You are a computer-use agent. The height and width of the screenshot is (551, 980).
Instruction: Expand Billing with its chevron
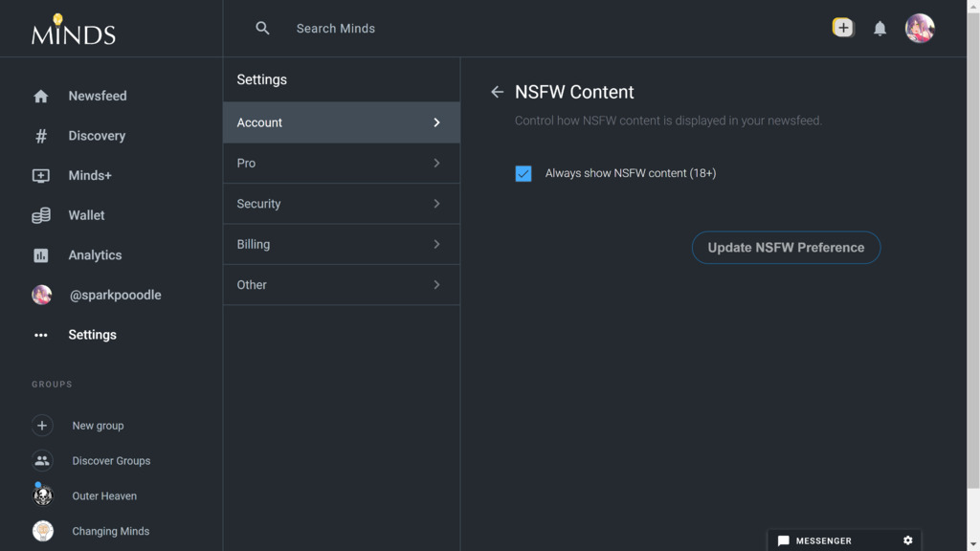click(x=436, y=244)
